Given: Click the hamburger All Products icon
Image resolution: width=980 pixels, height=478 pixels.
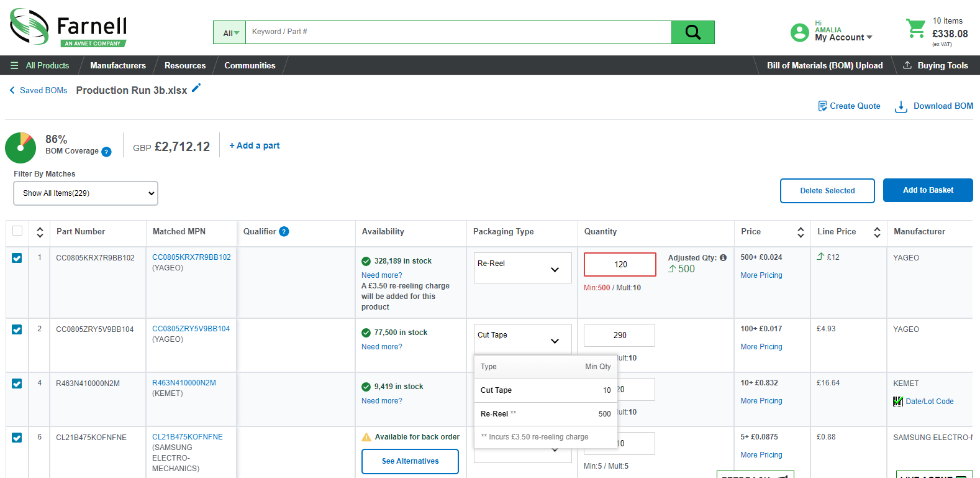Looking at the screenshot, I should (x=14, y=65).
